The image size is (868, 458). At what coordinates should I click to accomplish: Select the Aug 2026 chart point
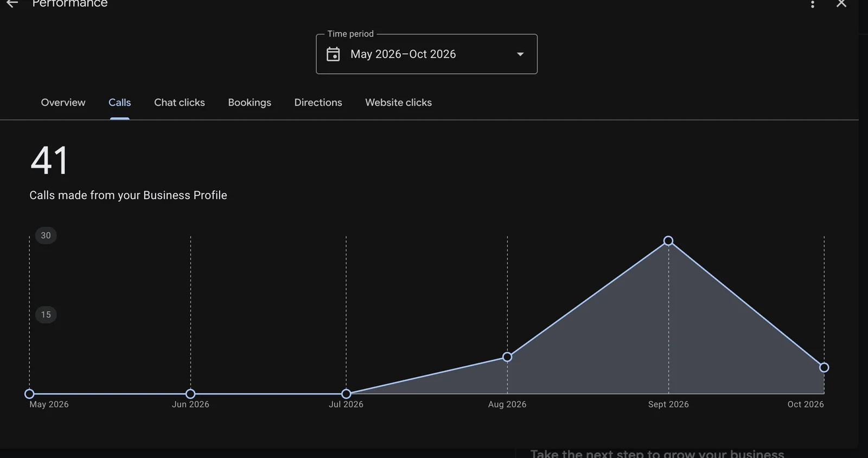point(507,357)
